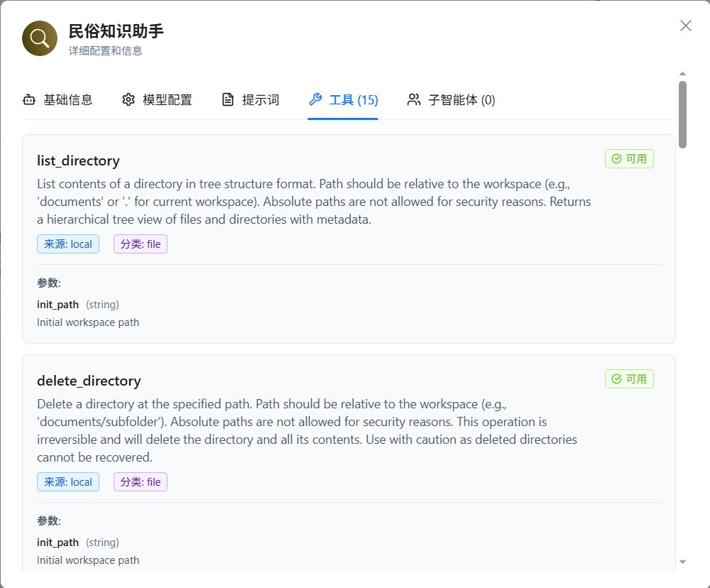Click the wrench icon on 工具 tab
Screen dimensions: 710x588
[315, 99]
